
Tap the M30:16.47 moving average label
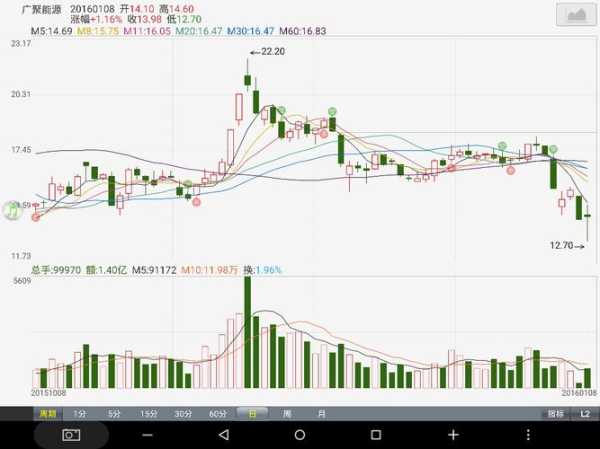[251, 31]
